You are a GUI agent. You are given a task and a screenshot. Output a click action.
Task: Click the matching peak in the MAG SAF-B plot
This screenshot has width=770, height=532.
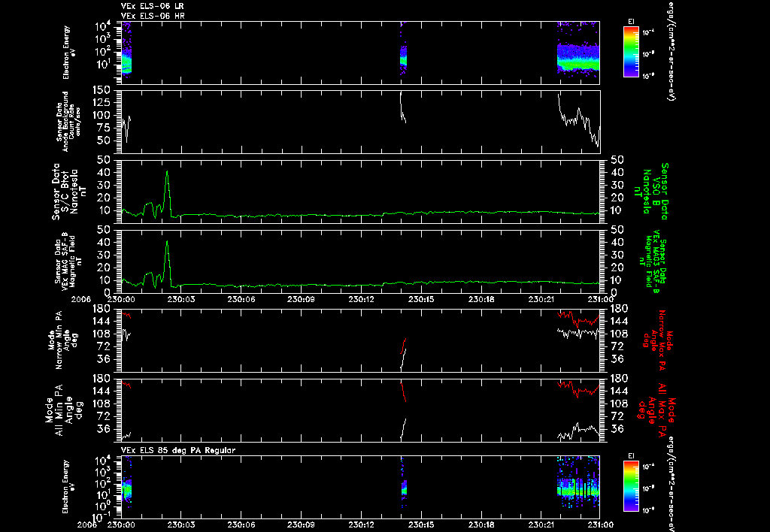coord(167,242)
